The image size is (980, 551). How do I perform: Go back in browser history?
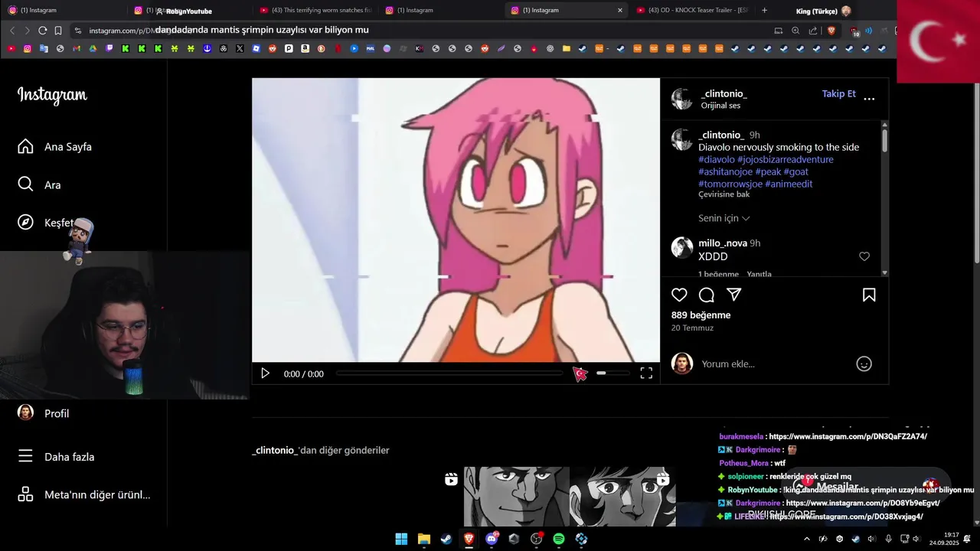(12, 31)
